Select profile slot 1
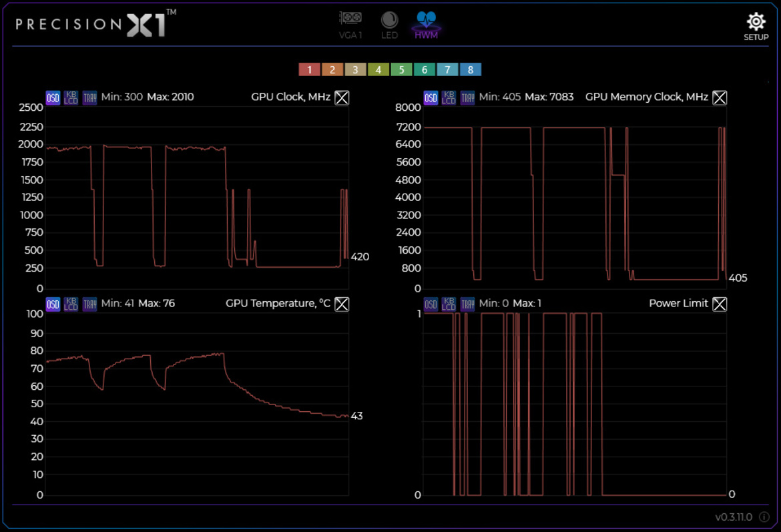 309,69
